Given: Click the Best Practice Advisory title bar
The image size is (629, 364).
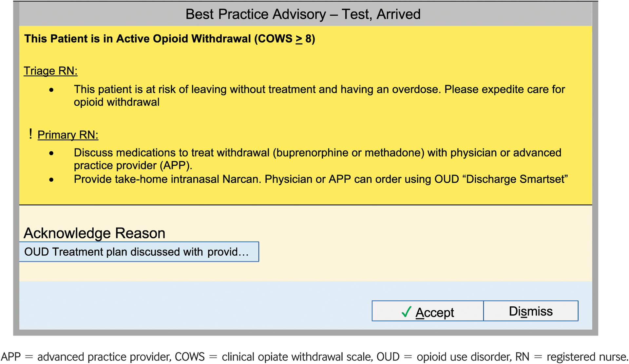Looking at the screenshot, I should (303, 14).
